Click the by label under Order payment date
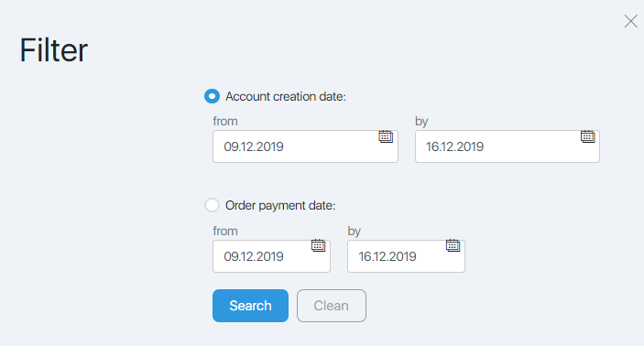 [x=354, y=231]
